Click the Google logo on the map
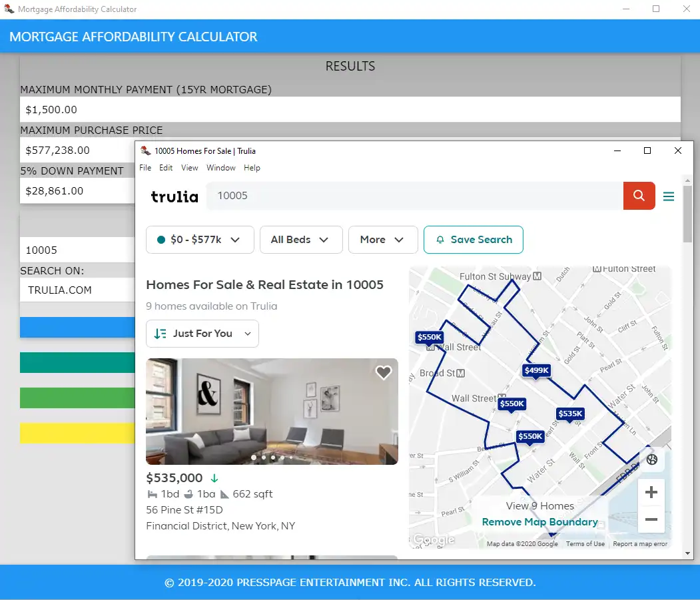This screenshot has width=700, height=600. pos(433,539)
